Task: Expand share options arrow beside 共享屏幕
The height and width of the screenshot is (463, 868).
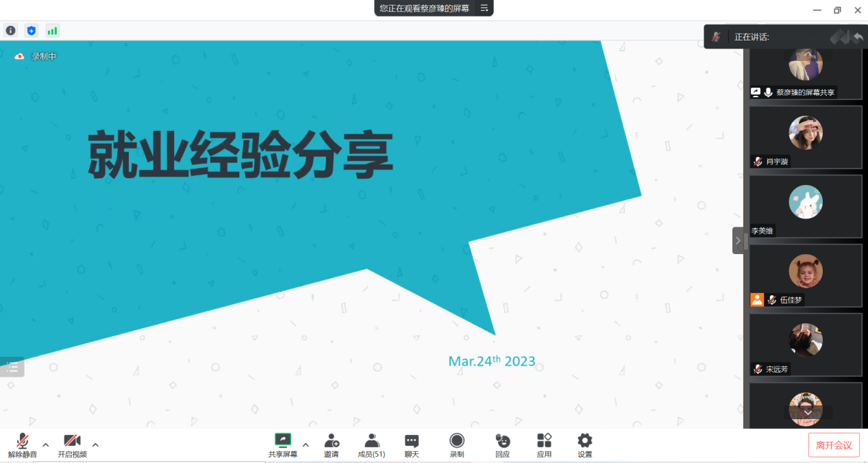Action: pos(306,445)
